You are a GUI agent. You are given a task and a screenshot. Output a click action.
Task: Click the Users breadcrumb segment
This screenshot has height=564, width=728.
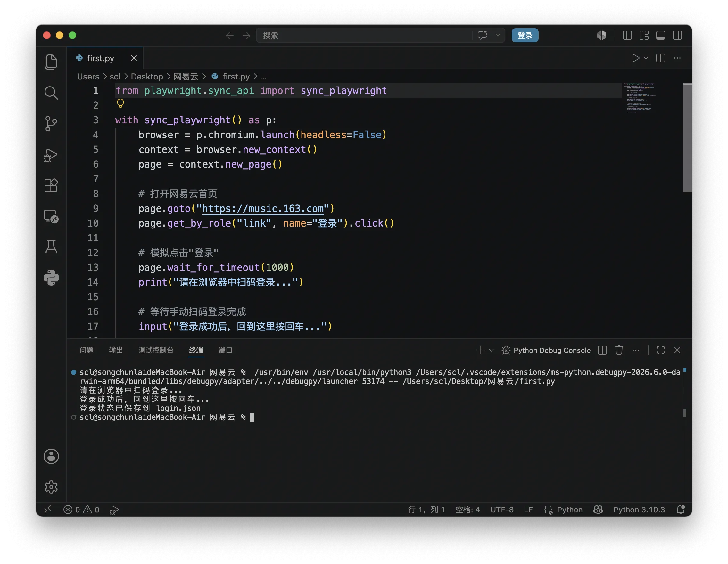point(88,77)
